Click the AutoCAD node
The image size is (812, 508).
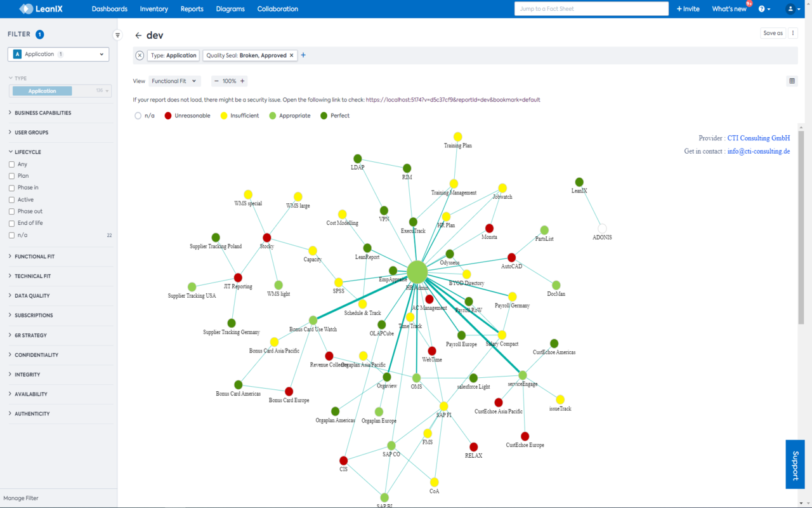pos(512,258)
